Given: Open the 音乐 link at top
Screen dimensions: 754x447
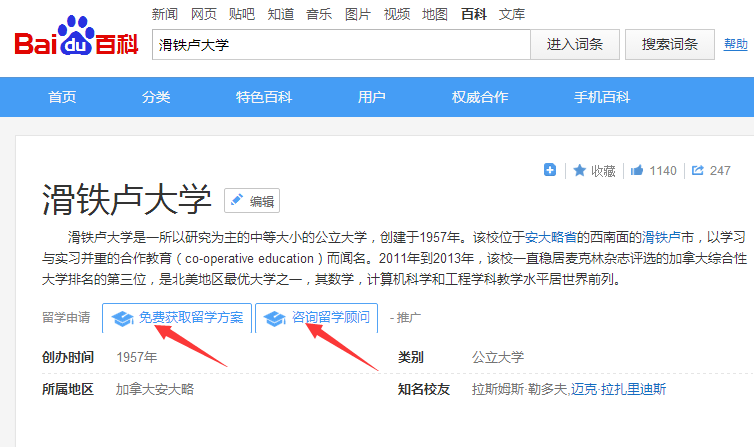Looking at the screenshot, I should (x=319, y=14).
